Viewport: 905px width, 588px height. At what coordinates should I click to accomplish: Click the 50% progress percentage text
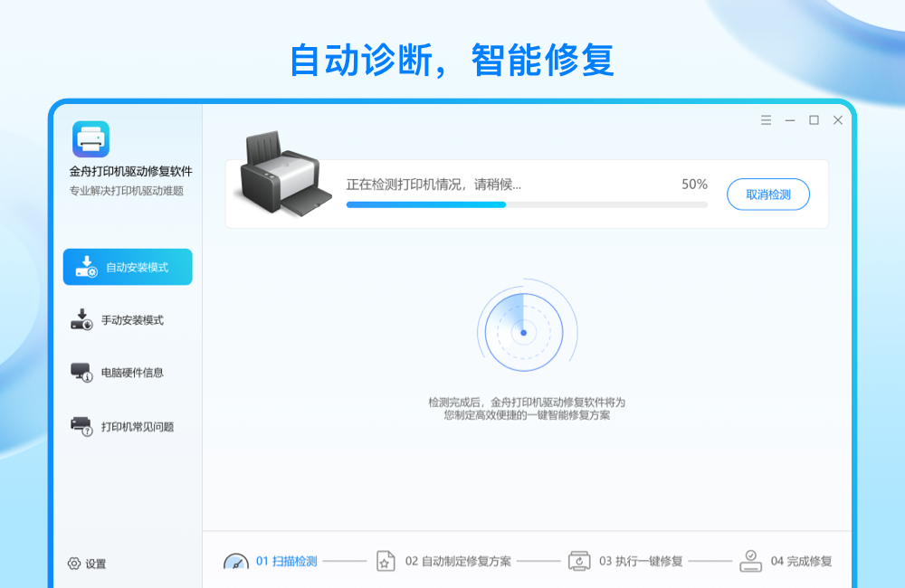(x=694, y=185)
